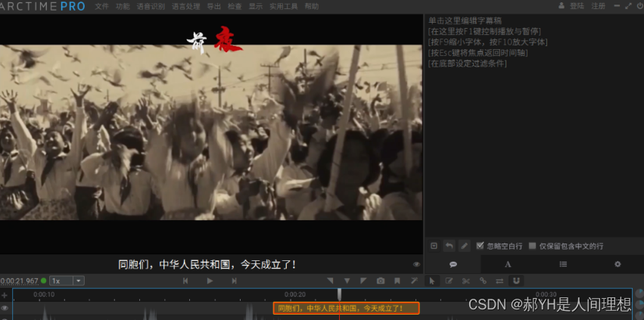Click the downward triangle marker icon

coord(347,281)
